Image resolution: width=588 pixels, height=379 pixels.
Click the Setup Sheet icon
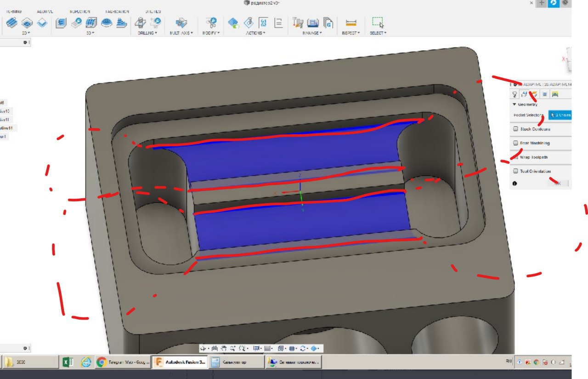pos(278,23)
